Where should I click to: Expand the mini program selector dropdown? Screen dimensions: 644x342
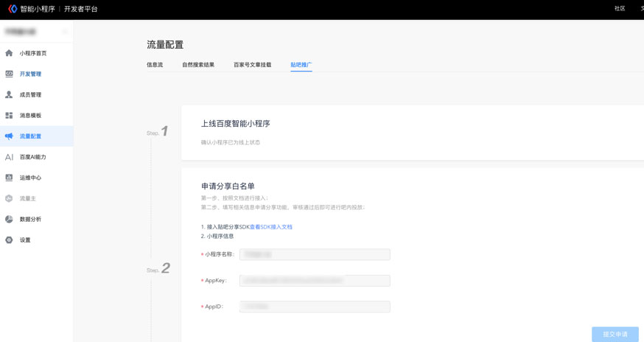(65, 32)
